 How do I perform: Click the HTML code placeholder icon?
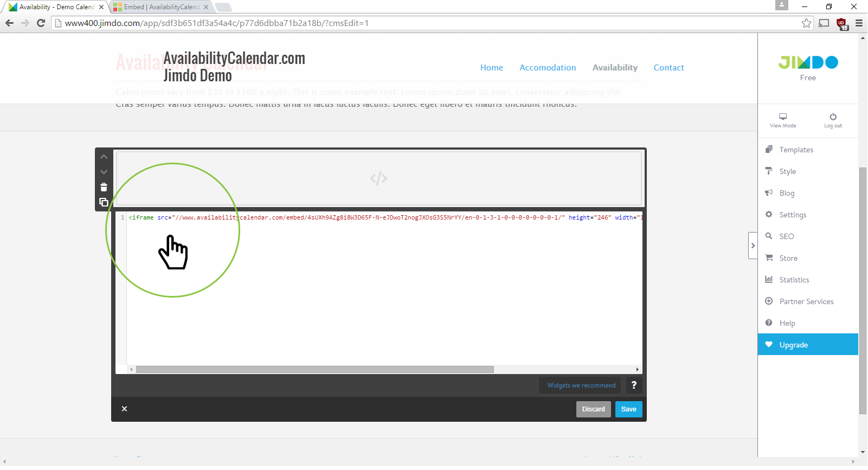click(378, 178)
